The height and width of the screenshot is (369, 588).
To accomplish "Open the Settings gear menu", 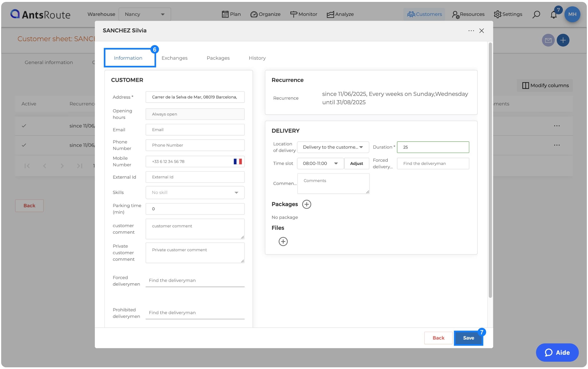I will [508, 14].
